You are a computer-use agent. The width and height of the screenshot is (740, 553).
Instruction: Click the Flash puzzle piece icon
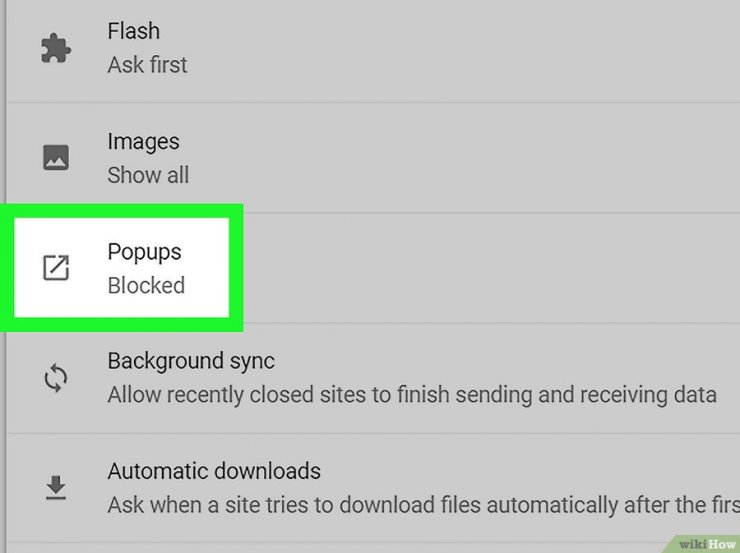point(56,48)
